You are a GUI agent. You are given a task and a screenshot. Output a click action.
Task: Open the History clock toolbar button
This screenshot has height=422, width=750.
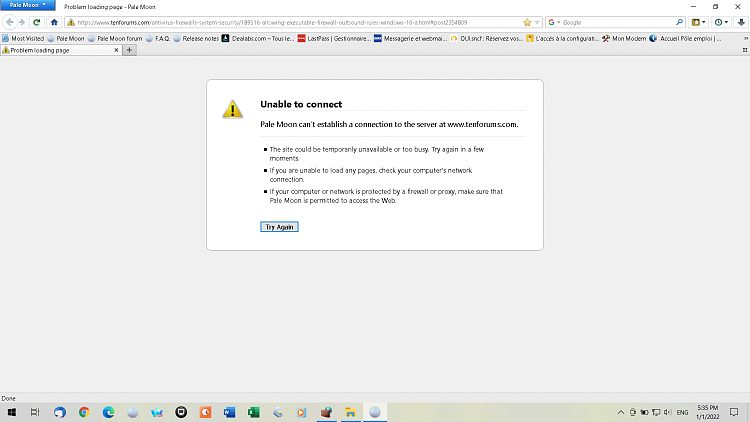(721, 22)
